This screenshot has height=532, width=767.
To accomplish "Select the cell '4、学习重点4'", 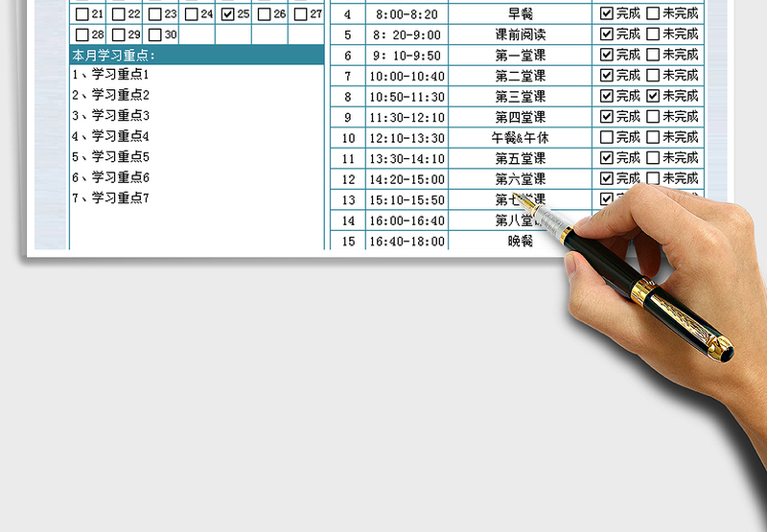I will [197, 136].
